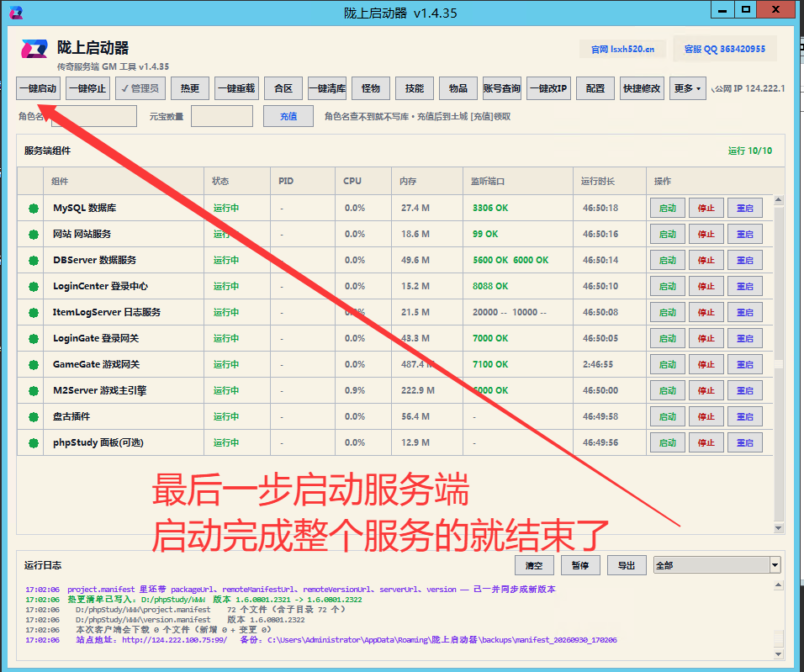This screenshot has width=804, height=672.
Task: Clear the log with 清空
Action: point(534,565)
